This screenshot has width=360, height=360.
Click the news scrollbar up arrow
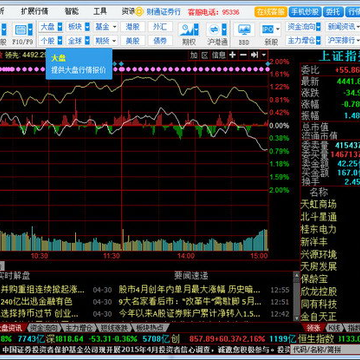pos(296,275)
